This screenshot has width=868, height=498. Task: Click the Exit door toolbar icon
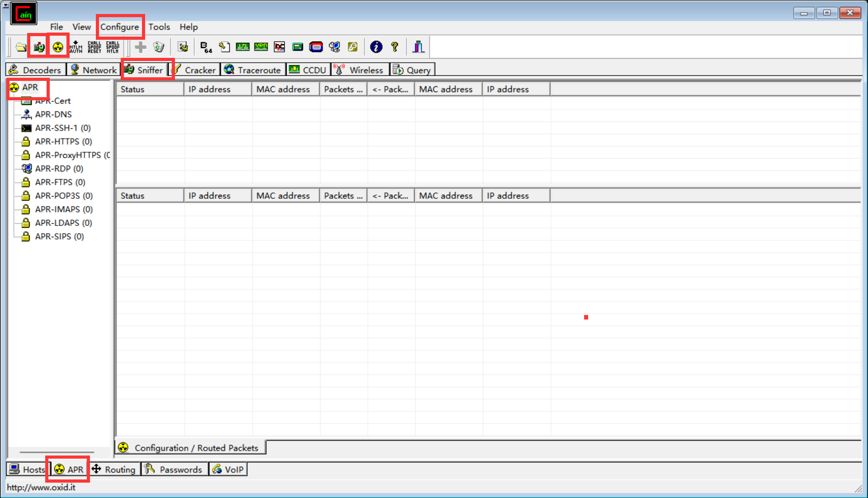point(419,47)
